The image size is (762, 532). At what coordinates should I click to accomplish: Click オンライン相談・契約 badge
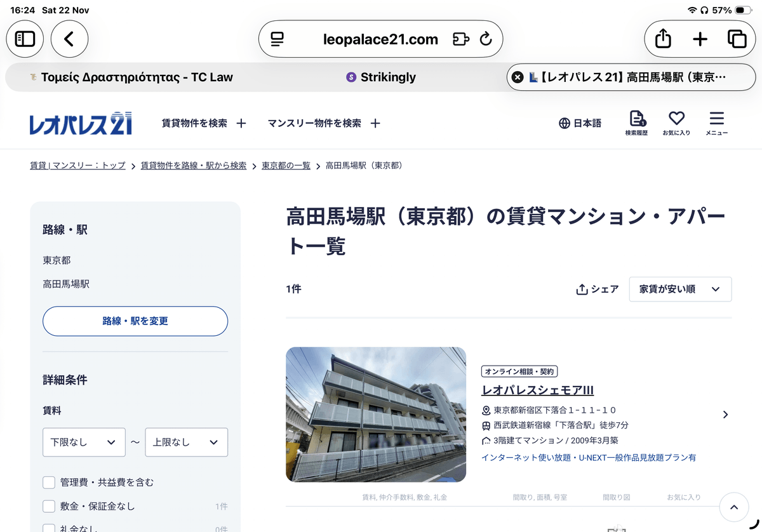coord(519,372)
